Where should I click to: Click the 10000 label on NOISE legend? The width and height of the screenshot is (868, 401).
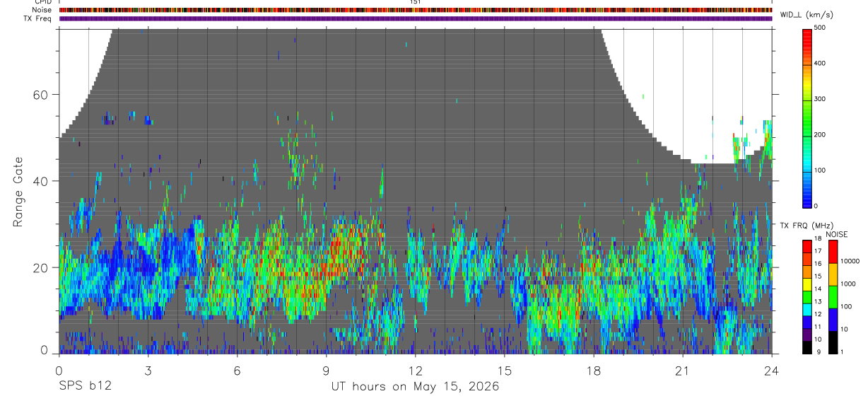tap(850, 261)
